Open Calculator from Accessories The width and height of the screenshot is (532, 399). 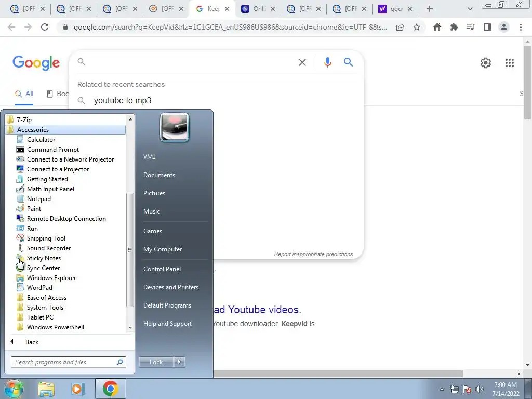click(41, 139)
